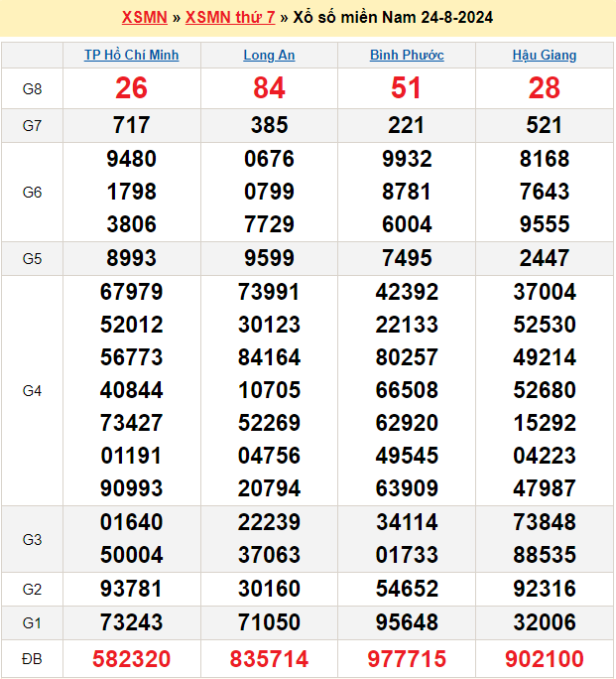This screenshot has height=679, width=616.
Task: Click Bình Phước special prize 977715
Action: [x=407, y=658]
